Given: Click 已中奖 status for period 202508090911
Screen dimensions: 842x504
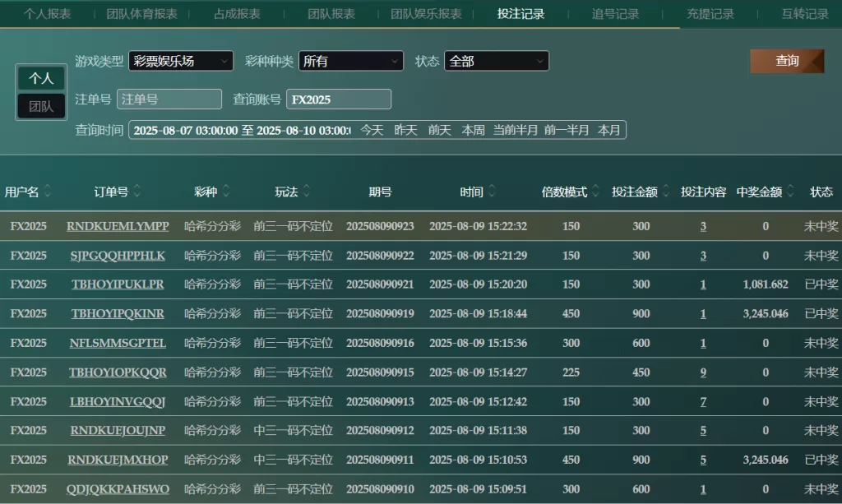Looking at the screenshot, I should (821, 460).
